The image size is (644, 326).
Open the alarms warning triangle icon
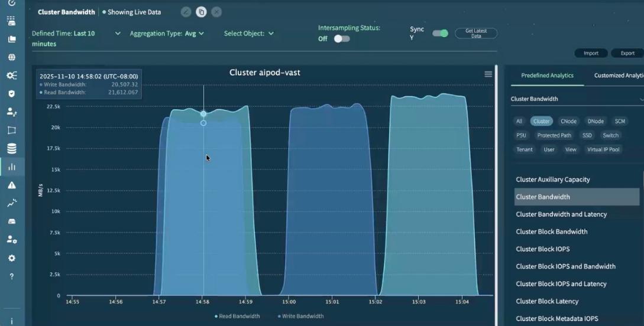11,185
